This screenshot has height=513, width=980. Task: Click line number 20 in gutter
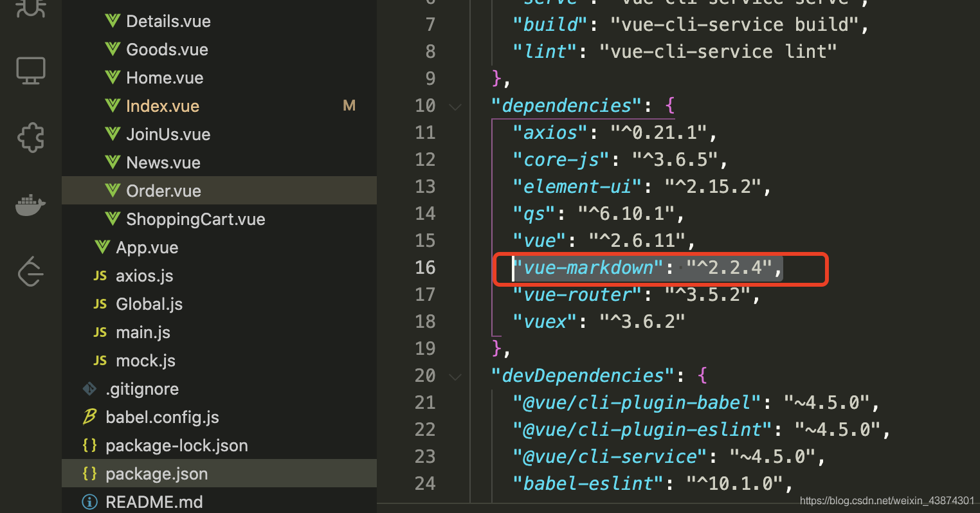(425, 375)
